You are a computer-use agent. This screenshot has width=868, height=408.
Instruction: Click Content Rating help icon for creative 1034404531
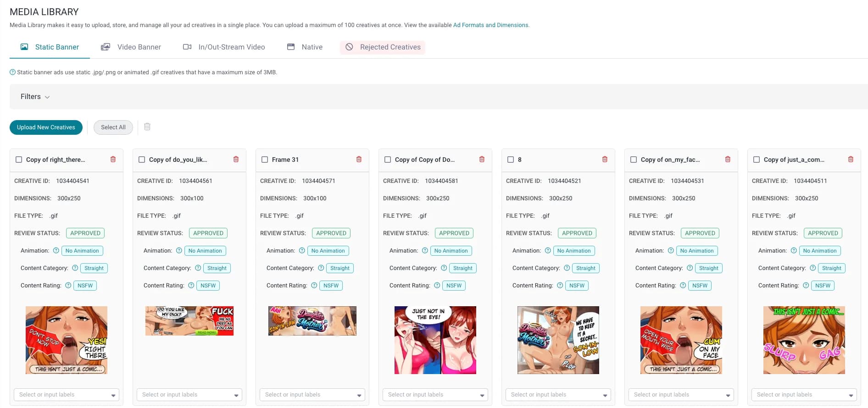[683, 286]
